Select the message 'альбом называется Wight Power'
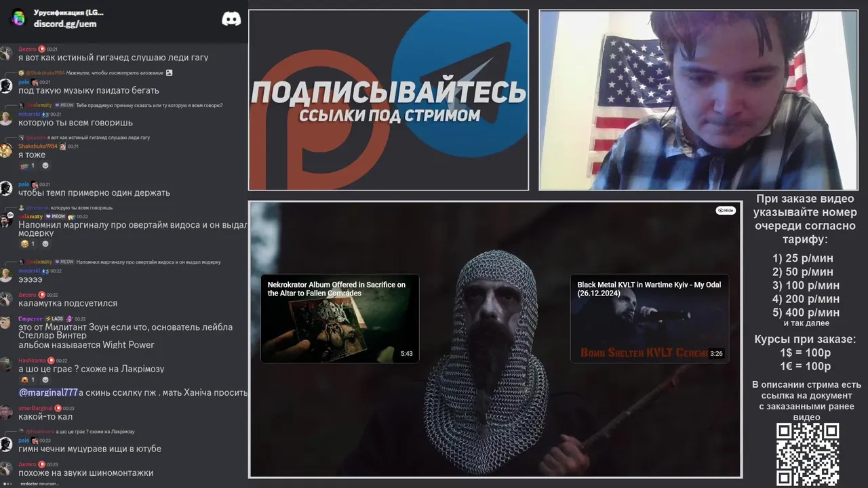The image size is (868, 488). coord(86,345)
